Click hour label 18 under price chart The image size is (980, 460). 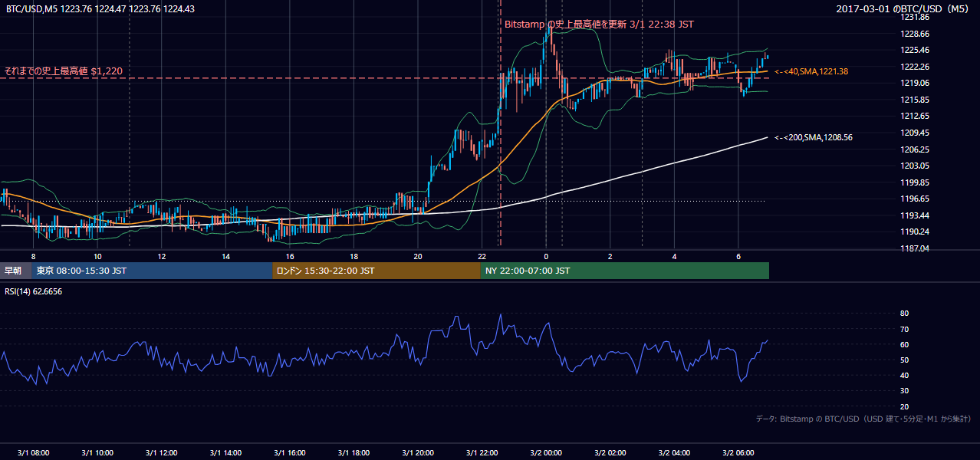(354, 256)
